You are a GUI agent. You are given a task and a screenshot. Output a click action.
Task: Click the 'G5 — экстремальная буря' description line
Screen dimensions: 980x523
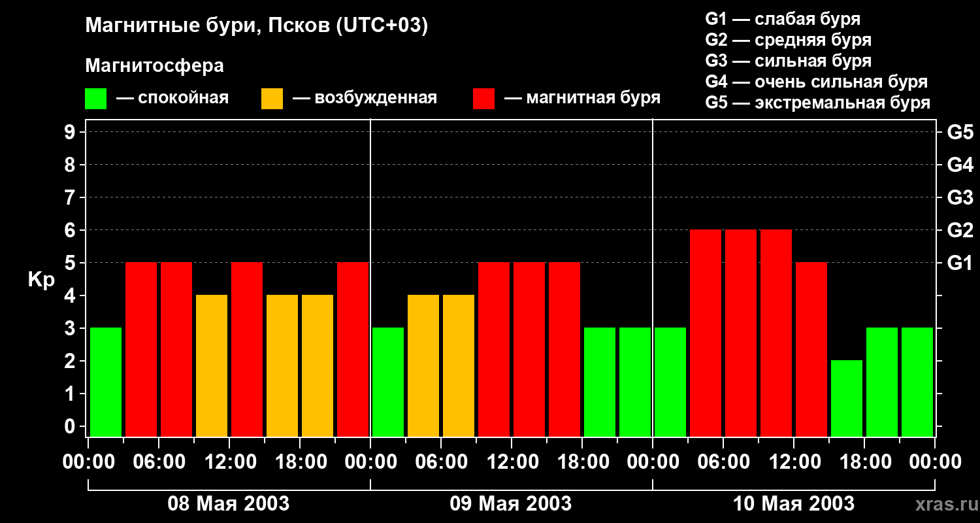tap(818, 103)
